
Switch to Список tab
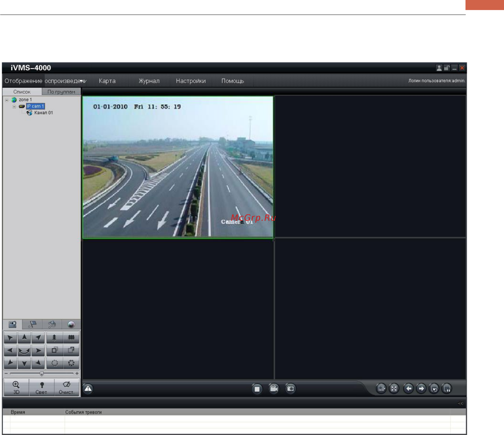tap(22, 92)
